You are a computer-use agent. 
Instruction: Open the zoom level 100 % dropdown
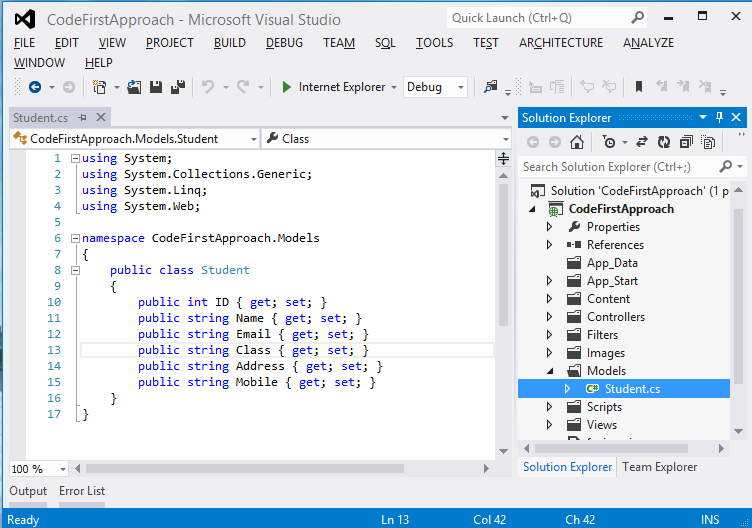pos(63,468)
